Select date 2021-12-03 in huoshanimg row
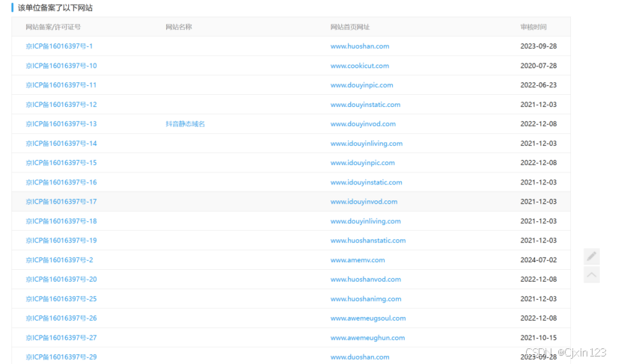Viewport: 621px width, 364px height. pos(539,299)
